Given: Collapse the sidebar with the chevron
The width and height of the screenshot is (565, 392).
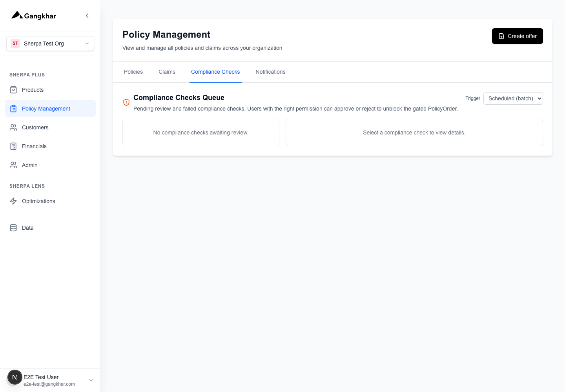Looking at the screenshot, I should (87, 16).
